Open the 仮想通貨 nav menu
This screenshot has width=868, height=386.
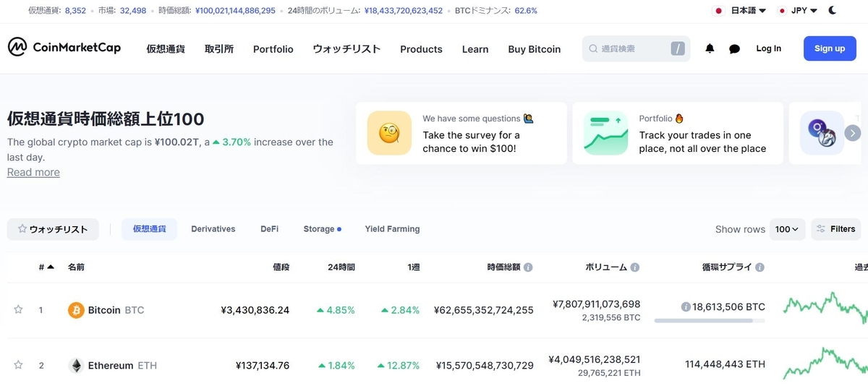(x=166, y=49)
